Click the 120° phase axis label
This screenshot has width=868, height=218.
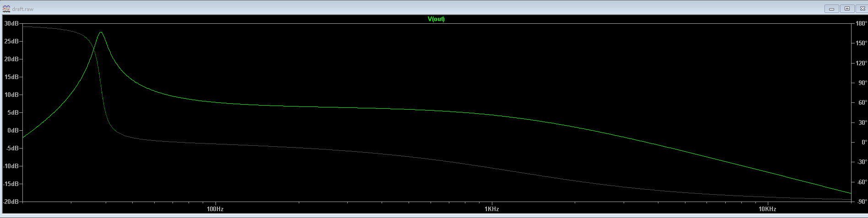tap(860, 63)
